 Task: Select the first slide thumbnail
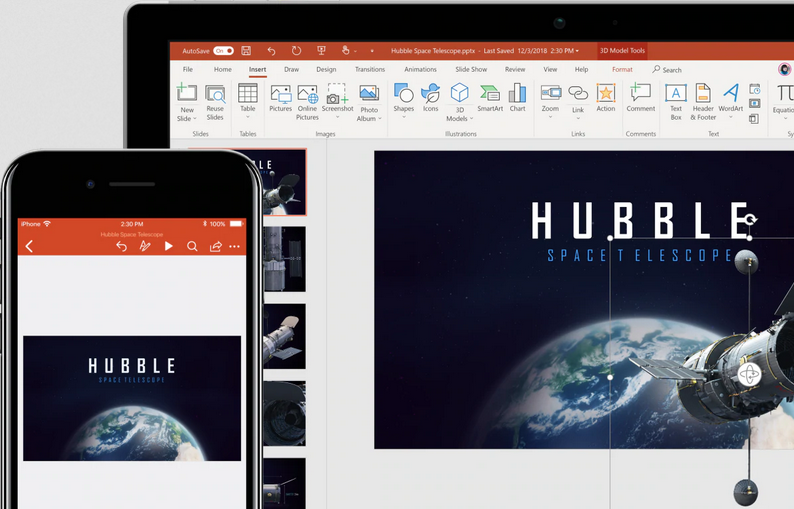pos(285,182)
